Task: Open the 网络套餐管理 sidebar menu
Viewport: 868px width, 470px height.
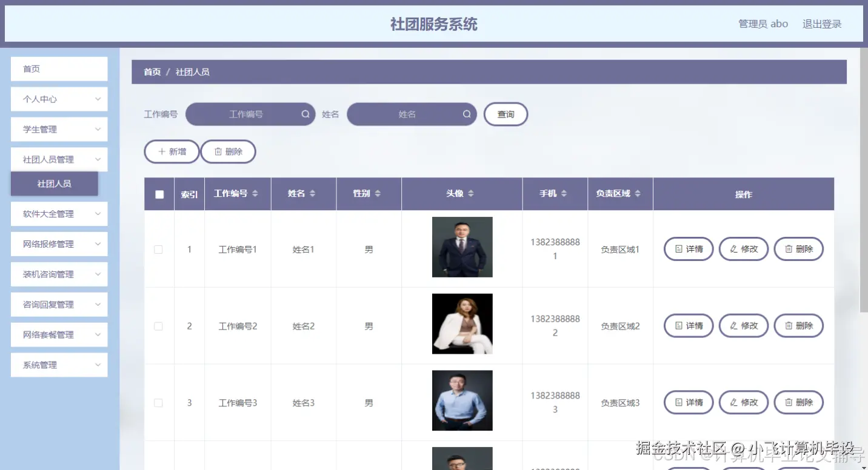Action: click(x=59, y=335)
